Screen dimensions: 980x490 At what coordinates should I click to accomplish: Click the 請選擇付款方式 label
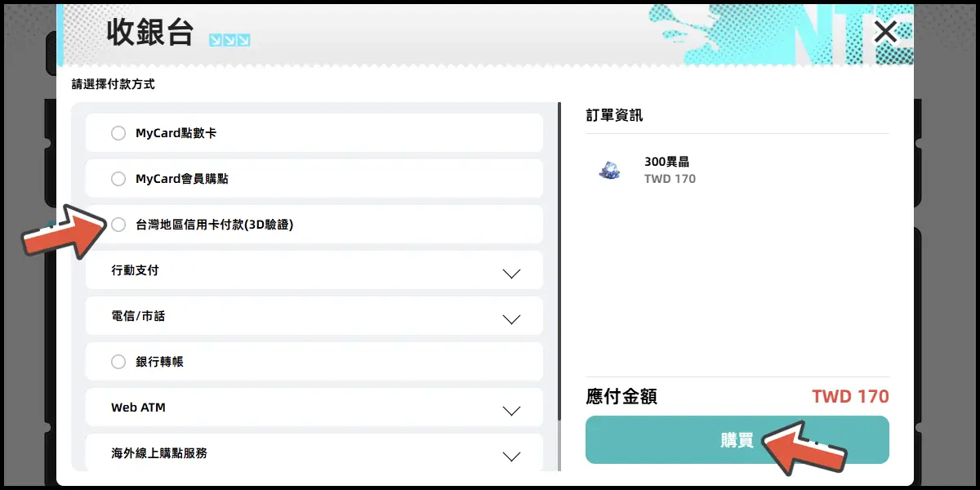(113, 84)
